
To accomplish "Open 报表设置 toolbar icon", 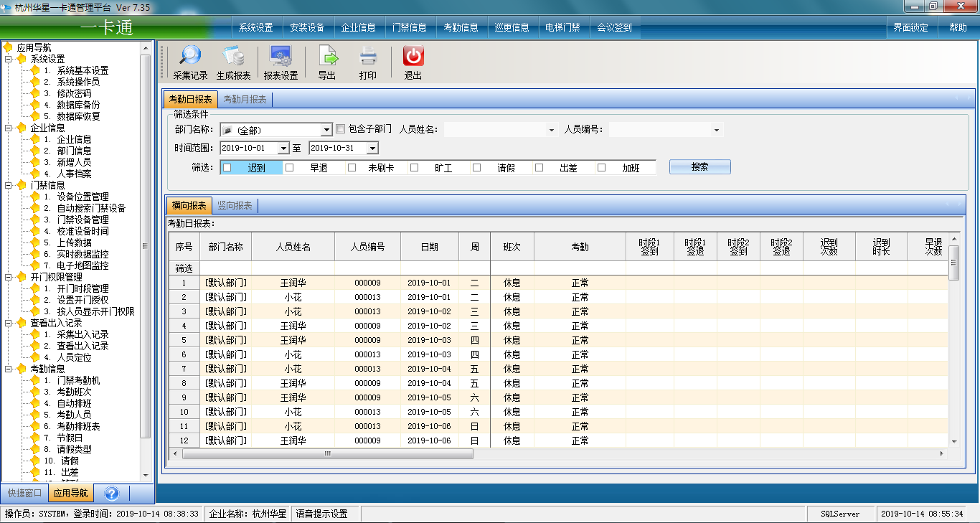I will coord(281,56).
